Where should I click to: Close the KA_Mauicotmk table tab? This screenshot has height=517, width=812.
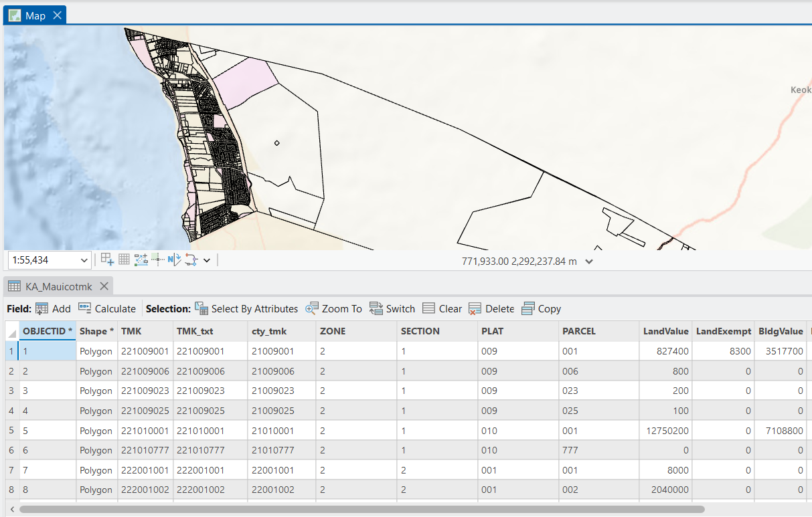[x=104, y=286]
